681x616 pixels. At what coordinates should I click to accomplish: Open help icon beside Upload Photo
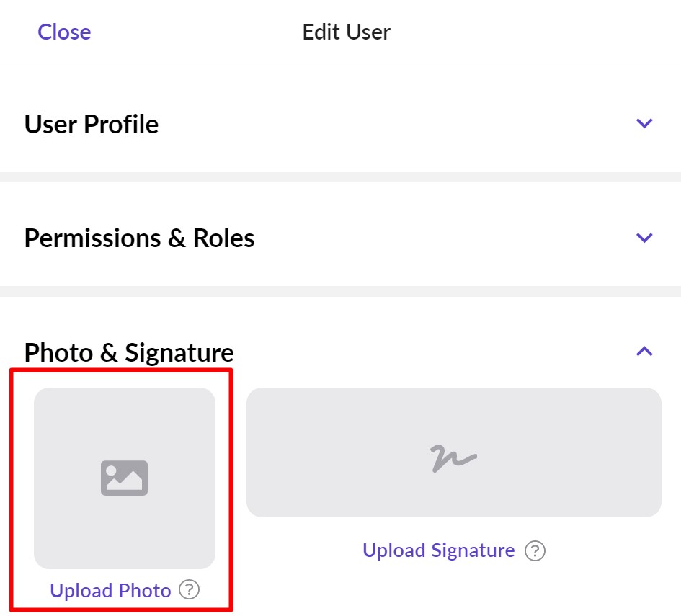click(189, 590)
